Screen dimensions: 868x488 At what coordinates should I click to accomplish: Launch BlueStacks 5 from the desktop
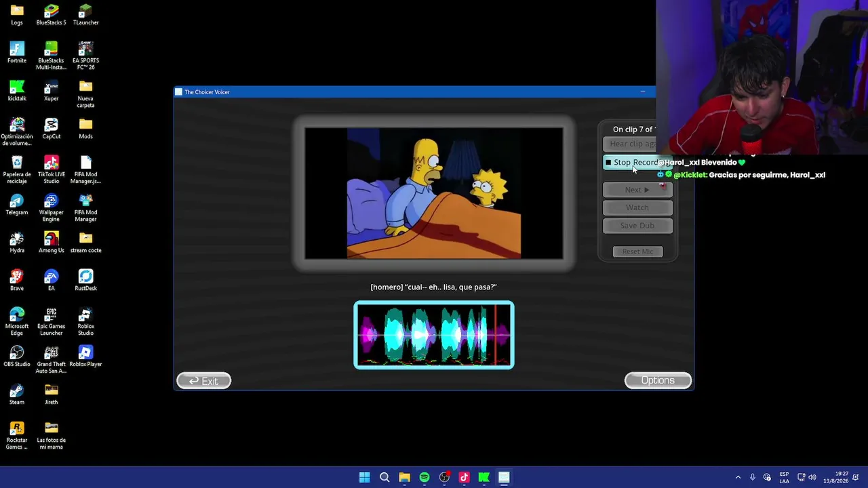pos(51,15)
